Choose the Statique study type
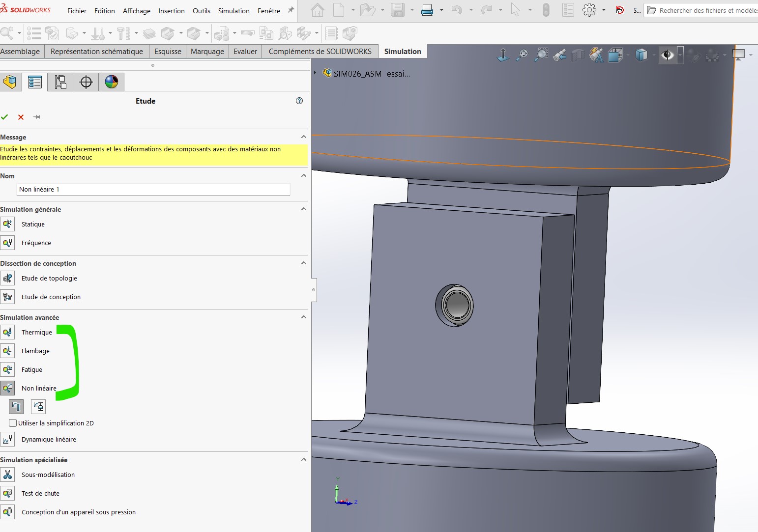 pos(33,224)
